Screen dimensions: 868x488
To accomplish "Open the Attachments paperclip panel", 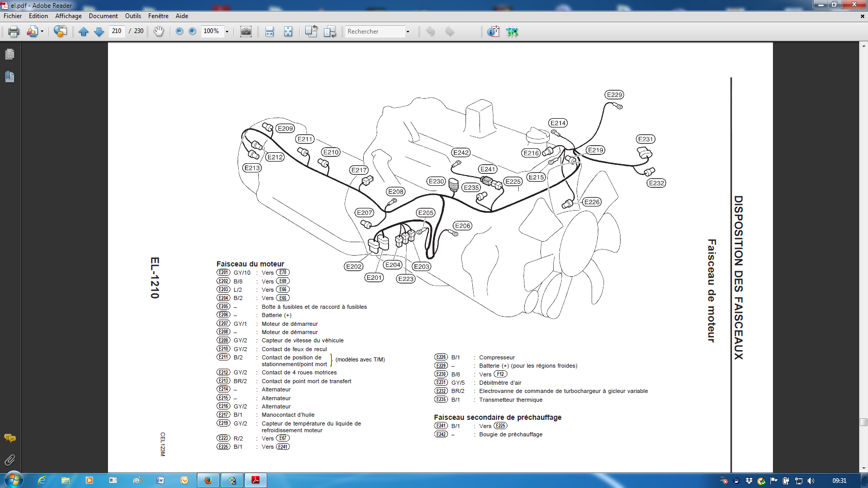I will [x=9, y=460].
